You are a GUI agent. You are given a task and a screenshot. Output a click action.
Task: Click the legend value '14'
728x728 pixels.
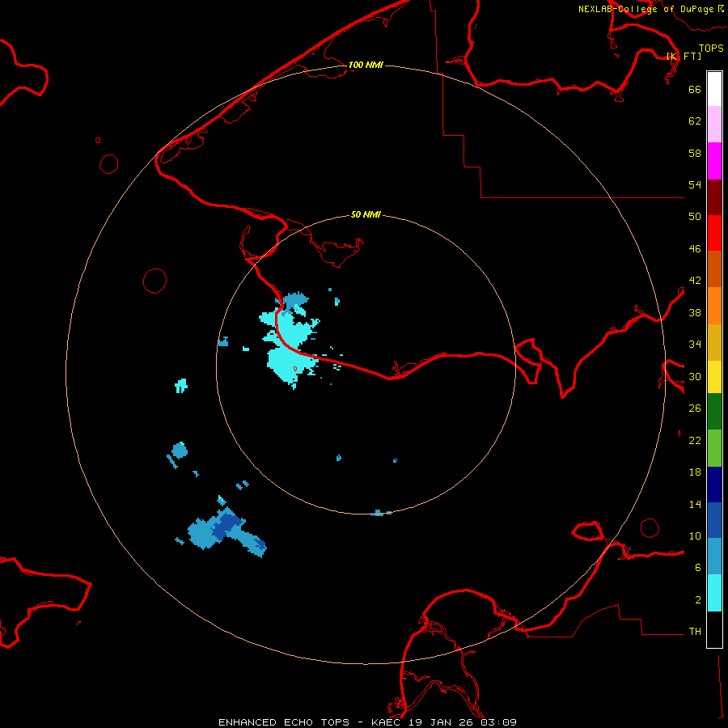click(695, 505)
